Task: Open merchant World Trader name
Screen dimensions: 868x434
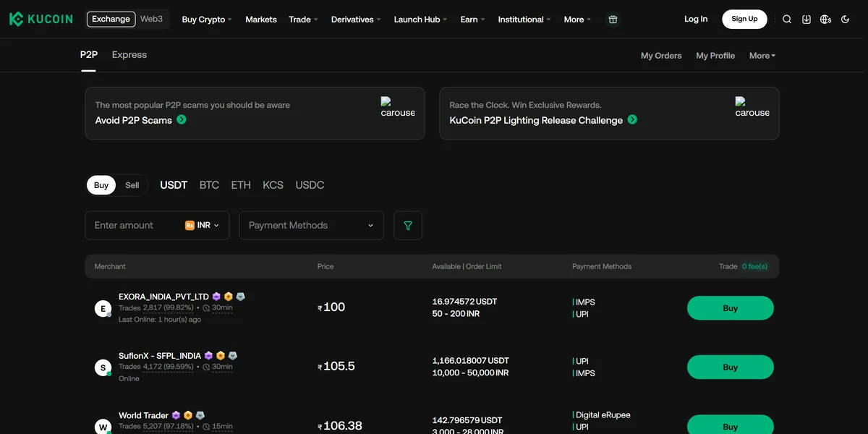Action: (143, 415)
